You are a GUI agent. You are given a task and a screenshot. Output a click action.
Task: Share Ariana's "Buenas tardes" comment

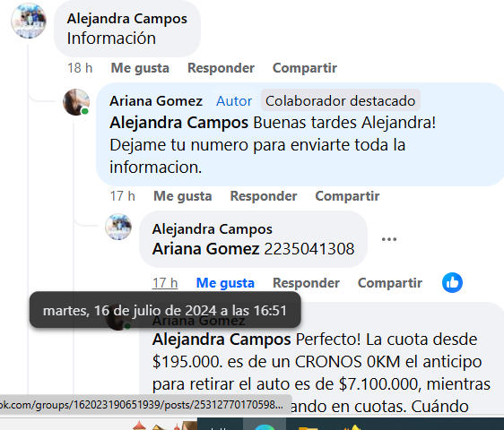[x=347, y=196]
